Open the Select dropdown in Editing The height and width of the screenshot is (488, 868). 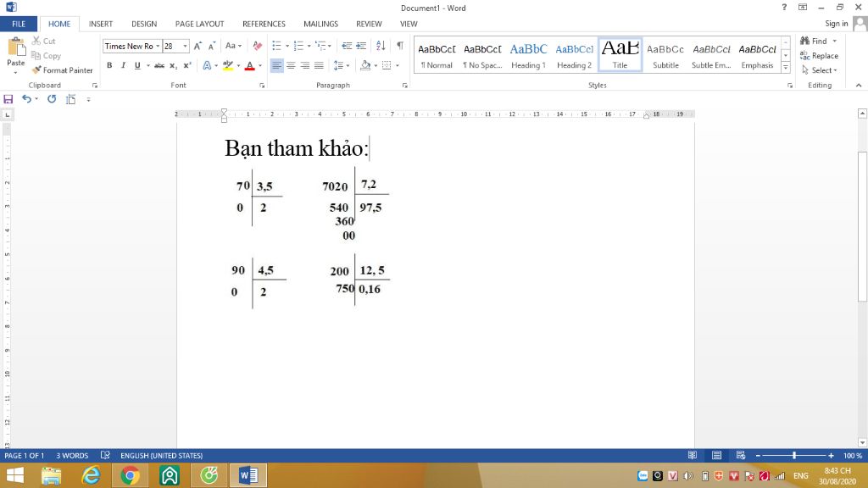click(820, 70)
